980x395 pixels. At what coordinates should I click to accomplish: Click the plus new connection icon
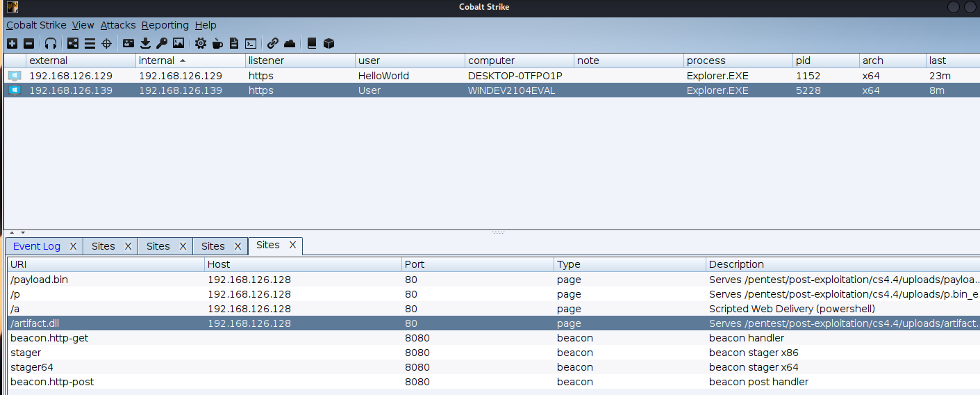[12, 43]
